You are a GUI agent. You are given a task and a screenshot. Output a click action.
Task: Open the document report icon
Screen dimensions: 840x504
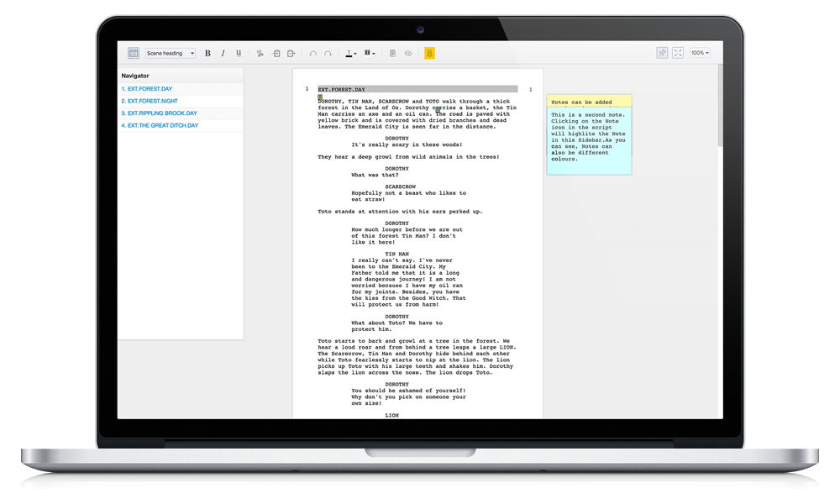pyautogui.click(x=392, y=53)
